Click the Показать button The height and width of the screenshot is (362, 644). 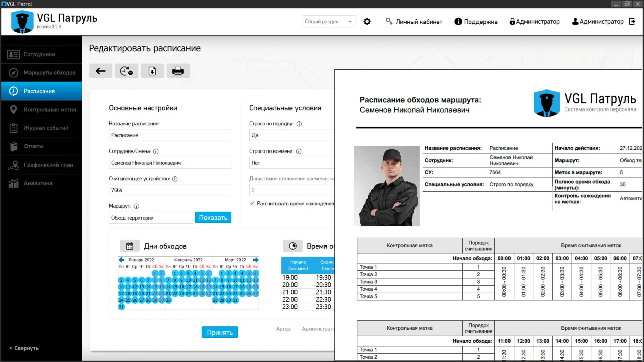[213, 218]
